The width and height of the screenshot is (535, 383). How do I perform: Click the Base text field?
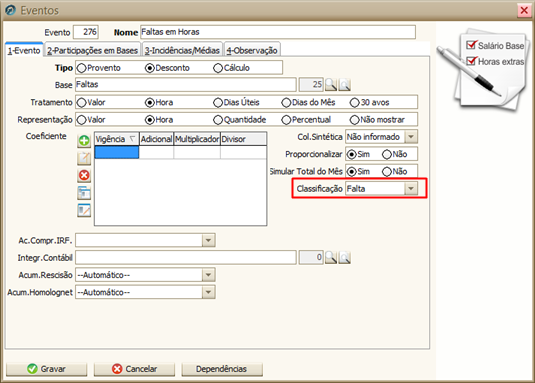186,85
